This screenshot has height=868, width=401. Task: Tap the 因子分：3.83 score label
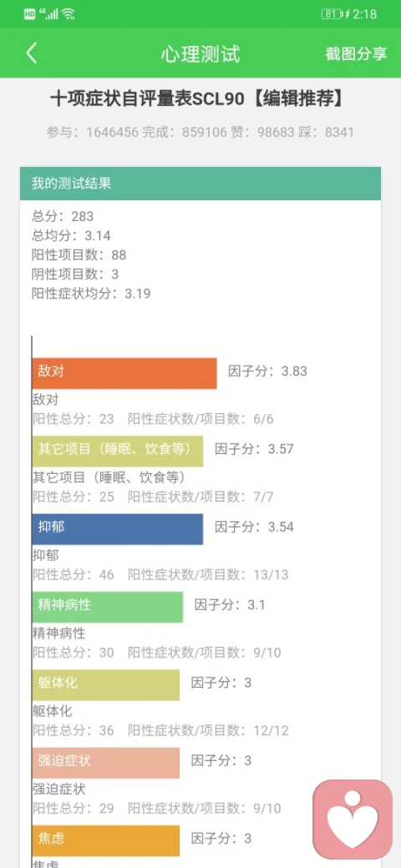[267, 371]
